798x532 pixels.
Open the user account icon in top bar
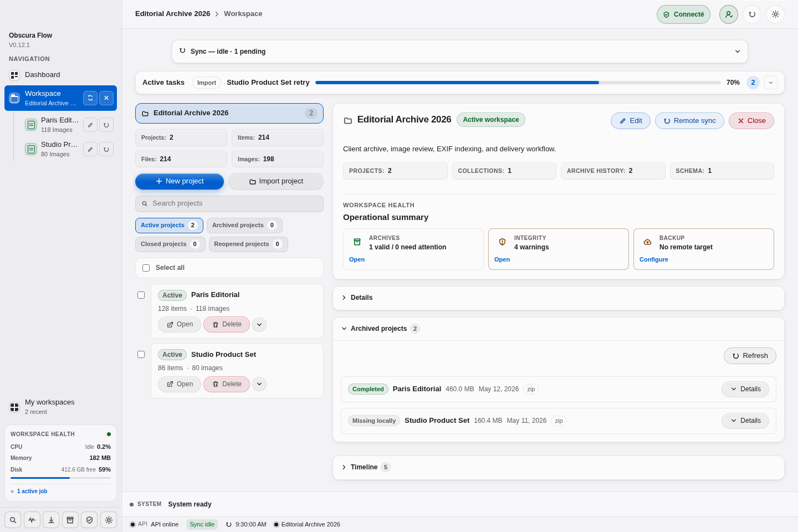729,14
